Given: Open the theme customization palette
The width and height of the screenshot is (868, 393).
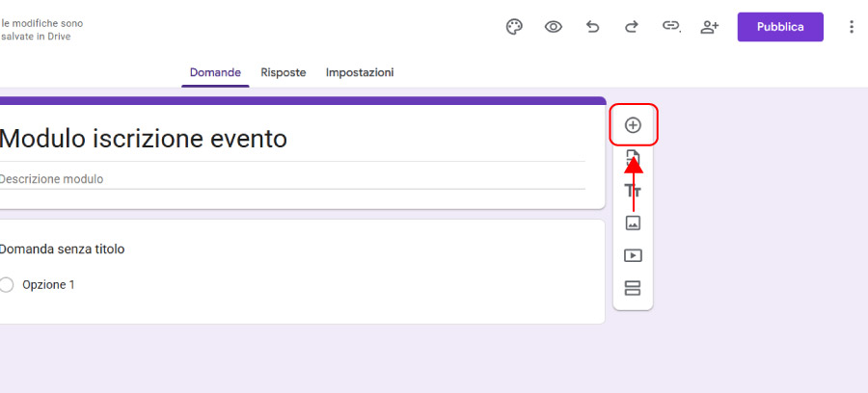Looking at the screenshot, I should point(514,27).
